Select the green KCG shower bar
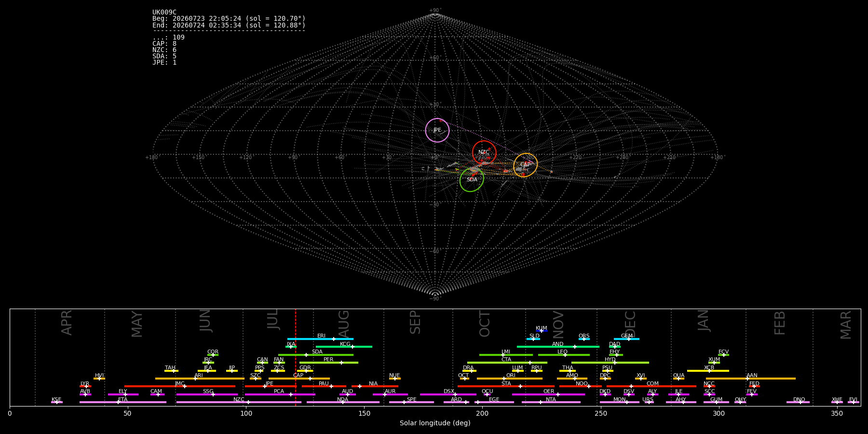This screenshot has height=434, width=868. coord(344,347)
